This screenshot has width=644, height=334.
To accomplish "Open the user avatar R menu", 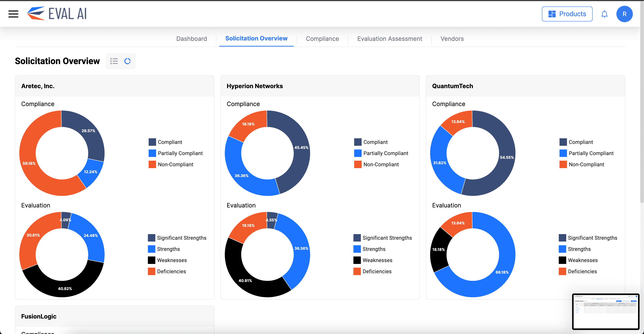I will tap(624, 14).
